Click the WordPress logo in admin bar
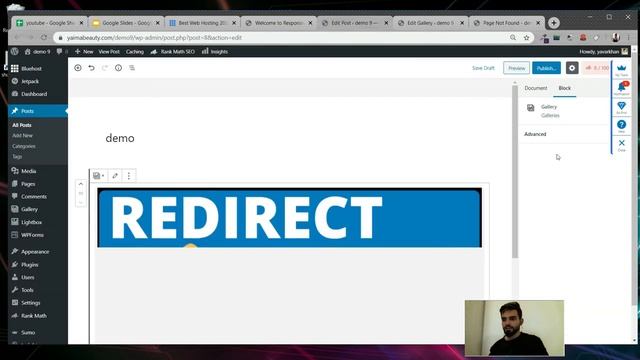 pos(15,51)
